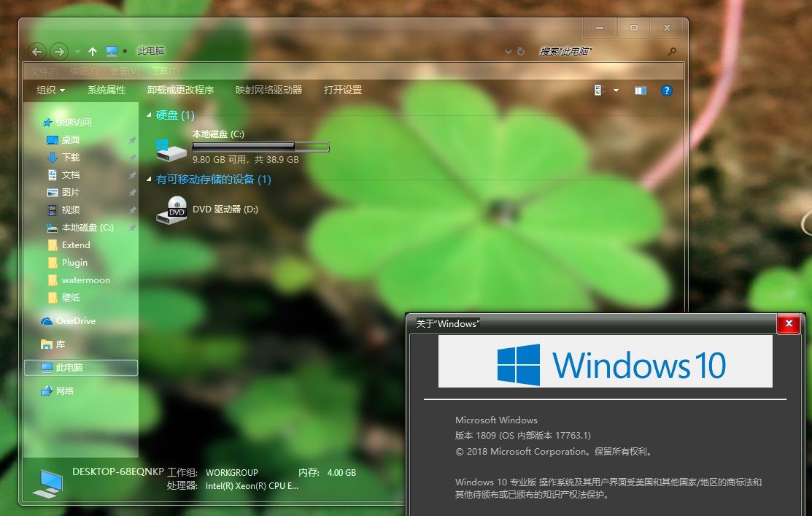Click 打开设置 in the toolbar
Viewport: 812px width, 516px height.
[x=343, y=91]
